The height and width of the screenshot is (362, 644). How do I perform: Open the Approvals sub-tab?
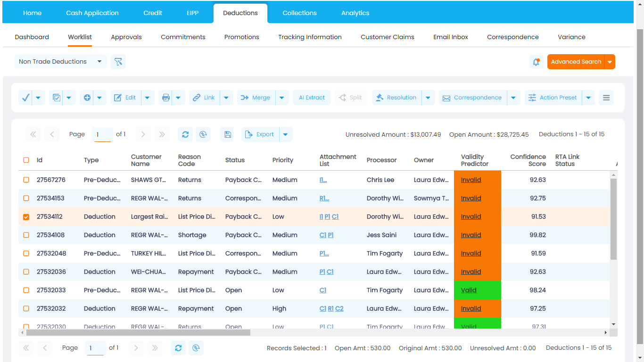click(126, 37)
